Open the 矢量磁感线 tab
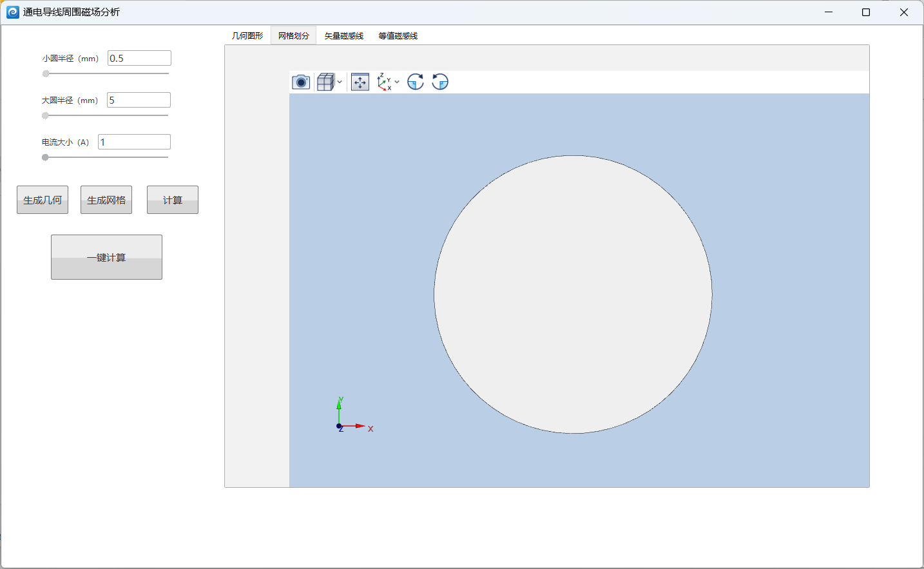The height and width of the screenshot is (569, 924). (x=344, y=36)
